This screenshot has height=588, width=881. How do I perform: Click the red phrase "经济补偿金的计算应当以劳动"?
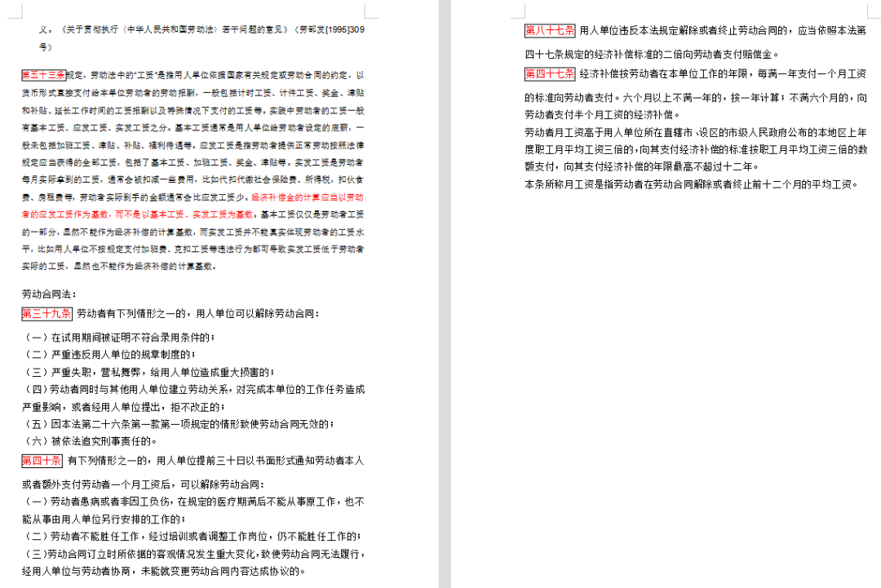[308, 197]
